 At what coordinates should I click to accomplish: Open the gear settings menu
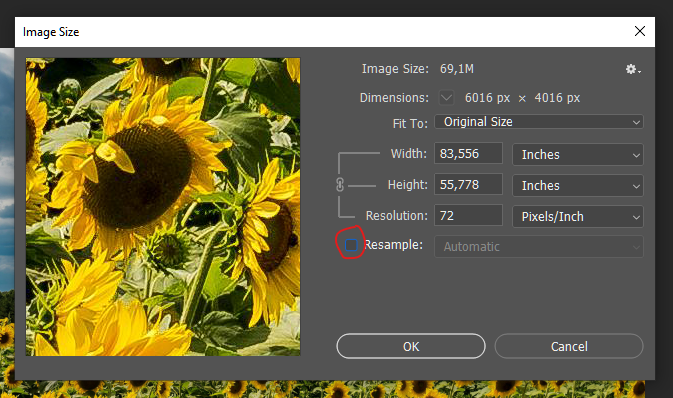point(633,69)
